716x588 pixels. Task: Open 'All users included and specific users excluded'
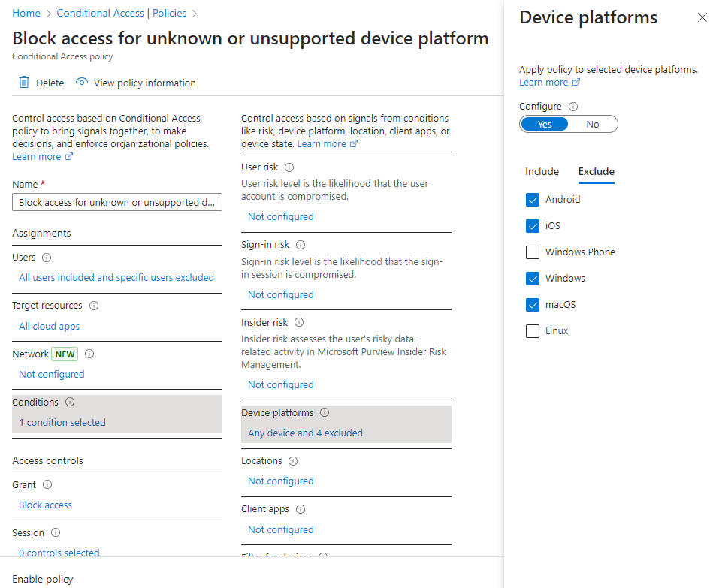(116, 278)
